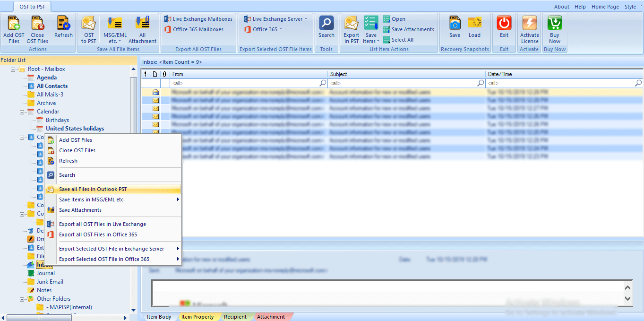Switch to the Item Body tab

(x=159, y=317)
